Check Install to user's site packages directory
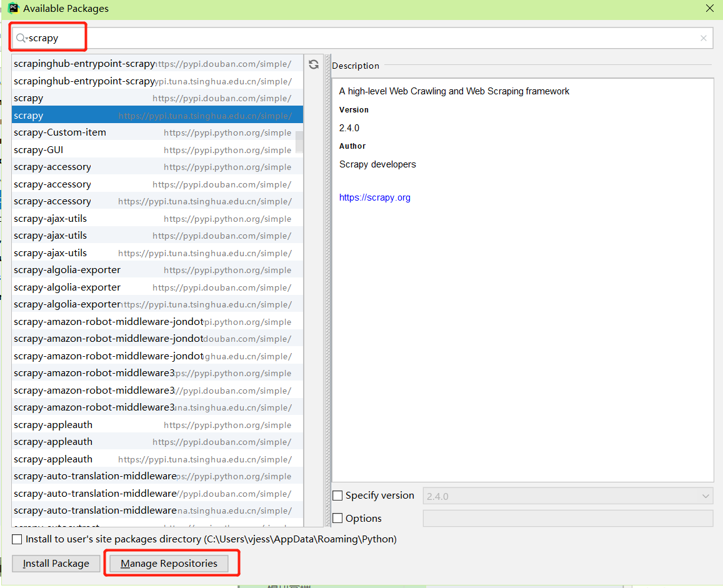The width and height of the screenshot is (723, 588). tap(17, 539)
